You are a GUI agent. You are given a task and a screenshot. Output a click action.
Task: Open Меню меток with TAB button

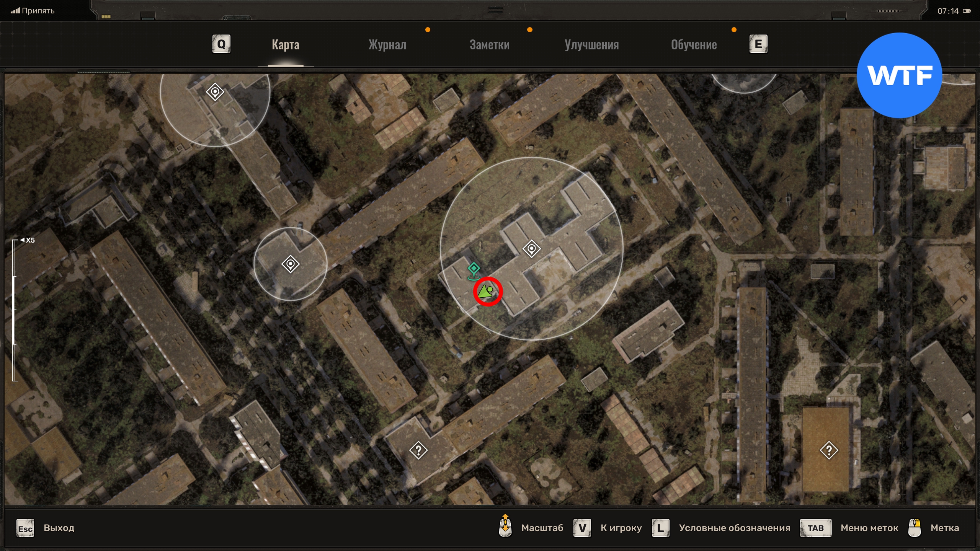pos(815,528)
